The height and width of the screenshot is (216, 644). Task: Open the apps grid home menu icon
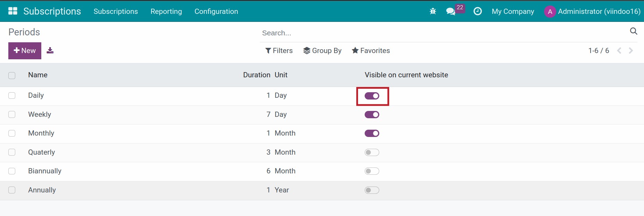pos(13,11)
